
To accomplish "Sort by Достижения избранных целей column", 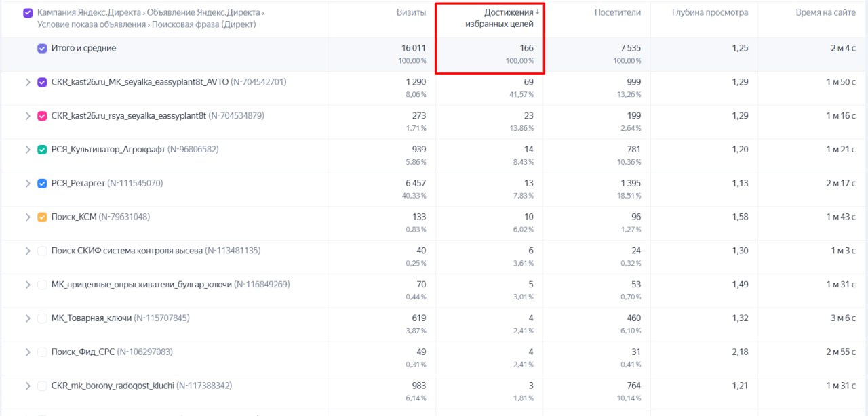I will 499,18.
